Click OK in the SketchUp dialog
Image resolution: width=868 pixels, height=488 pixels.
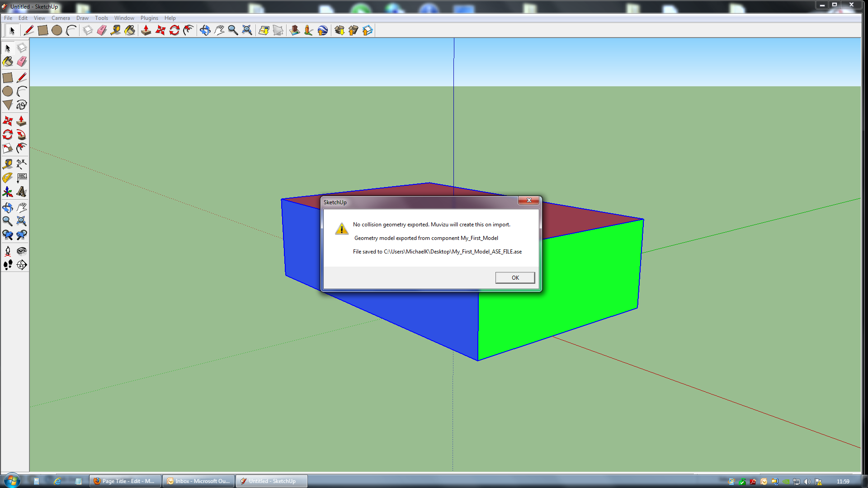(x=515, y=277)
